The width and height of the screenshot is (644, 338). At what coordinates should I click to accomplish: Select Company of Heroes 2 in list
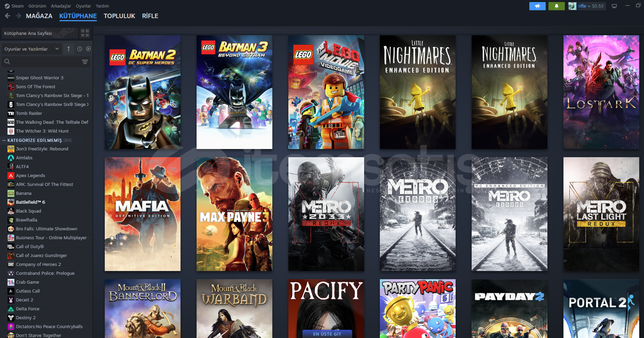tap(39, 264)
